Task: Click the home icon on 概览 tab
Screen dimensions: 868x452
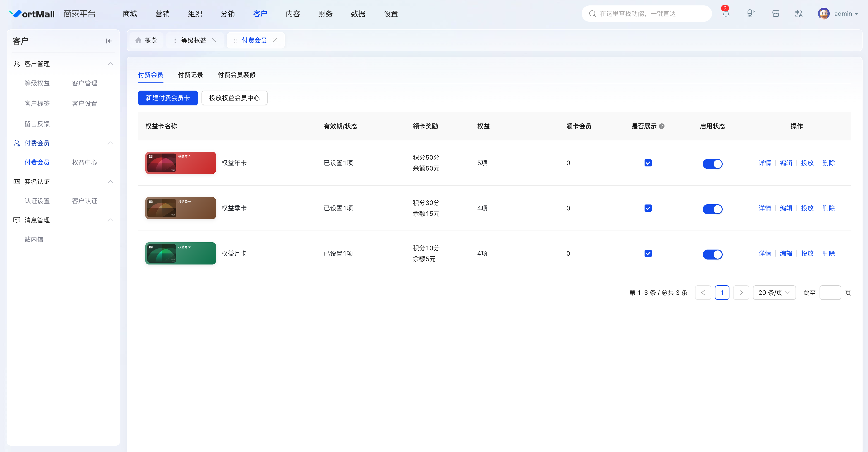Action: click(x=138, y=40)
